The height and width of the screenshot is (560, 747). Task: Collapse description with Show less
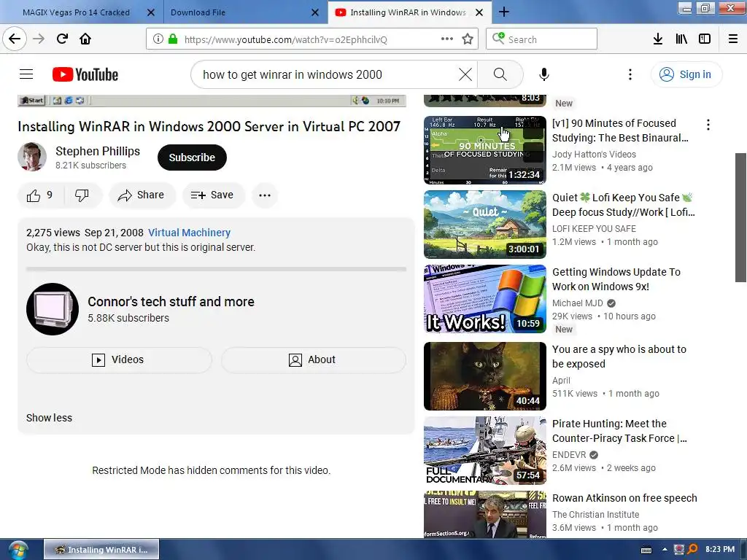coord(49,418)
